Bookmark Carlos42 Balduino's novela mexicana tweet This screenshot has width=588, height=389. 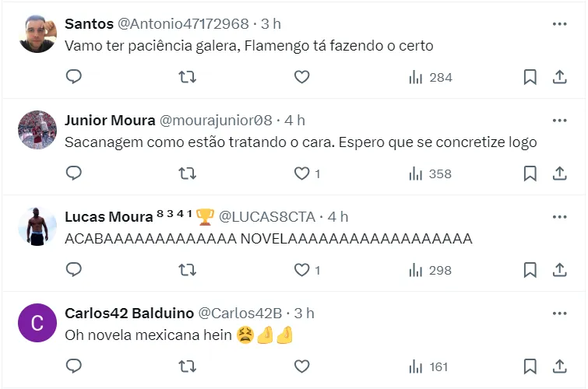tap(530, 366)
